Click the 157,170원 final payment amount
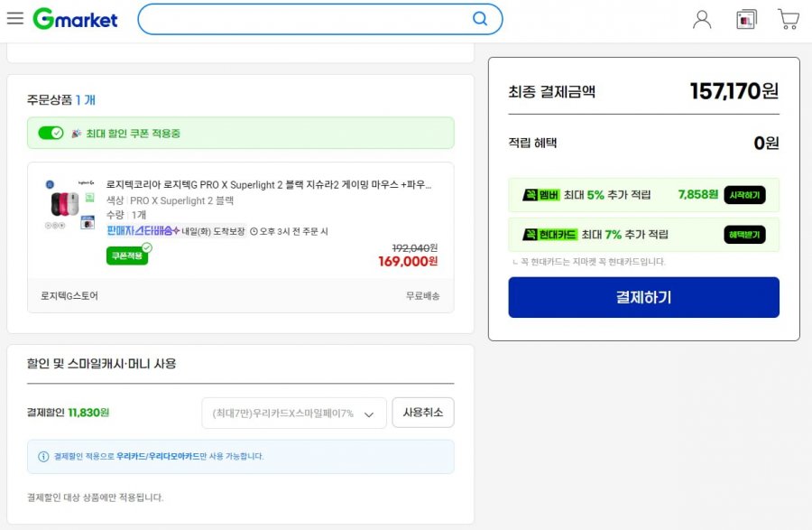The height and width of the screenshot is (530, 812). pos(734,91)
